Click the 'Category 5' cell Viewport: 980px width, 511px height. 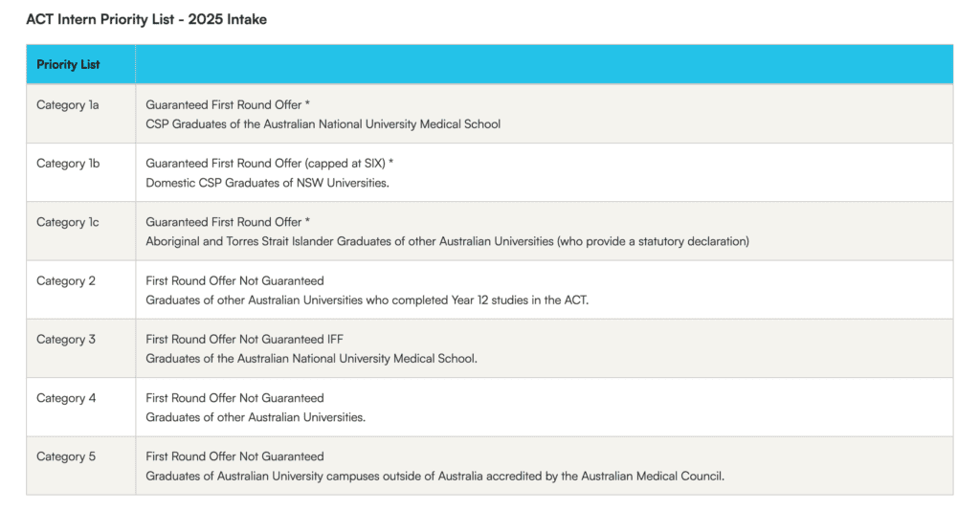pyautogui.click(x=66, y=456)
